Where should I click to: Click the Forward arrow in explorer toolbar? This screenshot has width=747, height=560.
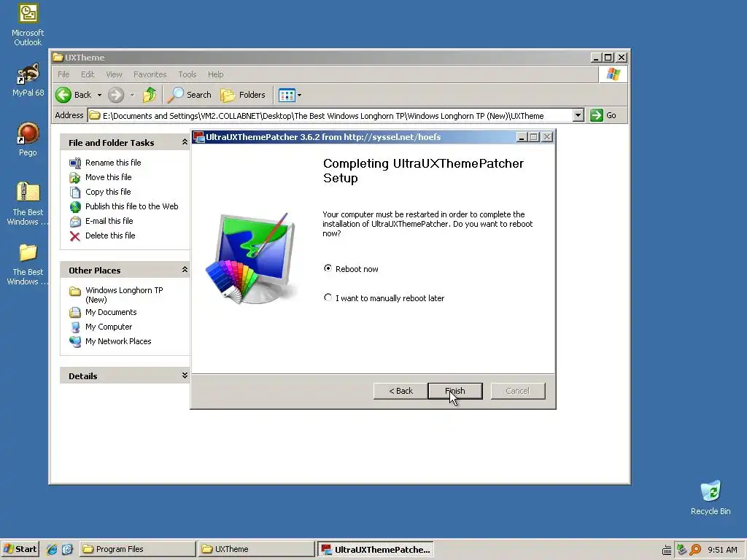[116, 95]
